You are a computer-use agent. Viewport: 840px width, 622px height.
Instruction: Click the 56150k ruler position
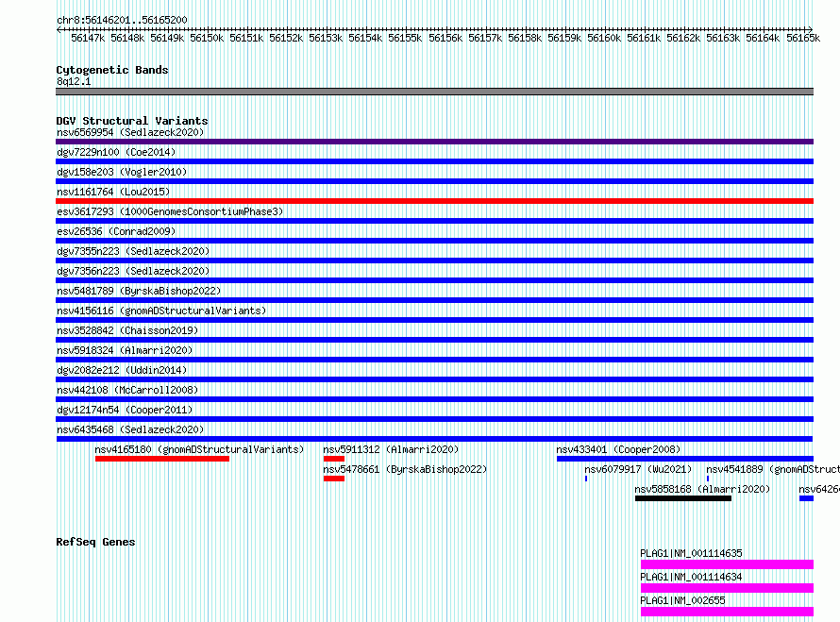pyautogui.click(x=207, y=38)
